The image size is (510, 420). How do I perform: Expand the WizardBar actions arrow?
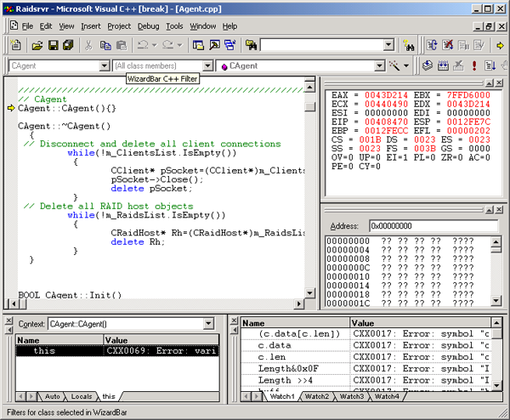coord(406,65)
